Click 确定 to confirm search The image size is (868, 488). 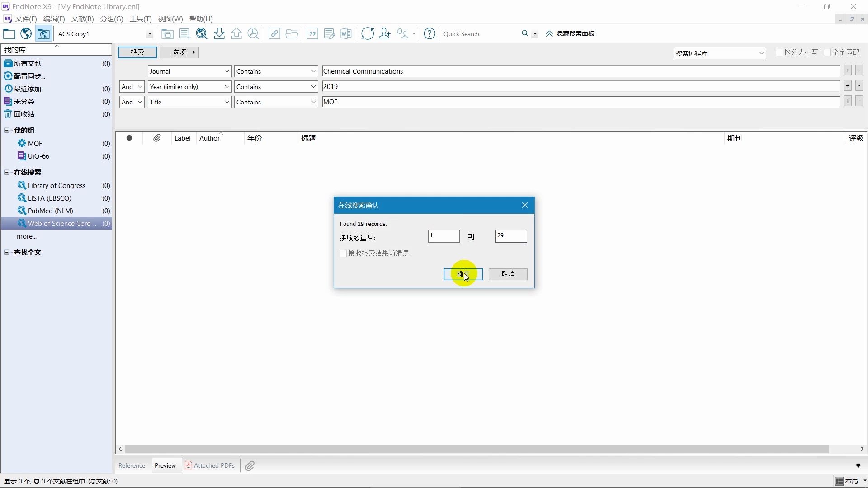[x=463, y=273]
